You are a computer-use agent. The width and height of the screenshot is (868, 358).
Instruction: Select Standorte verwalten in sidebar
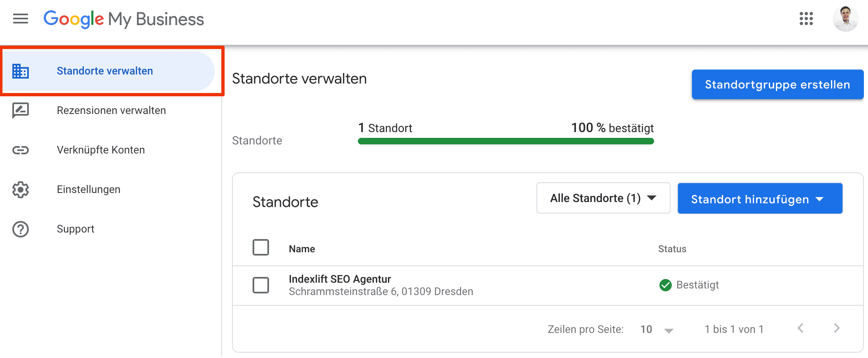[109, 71]
